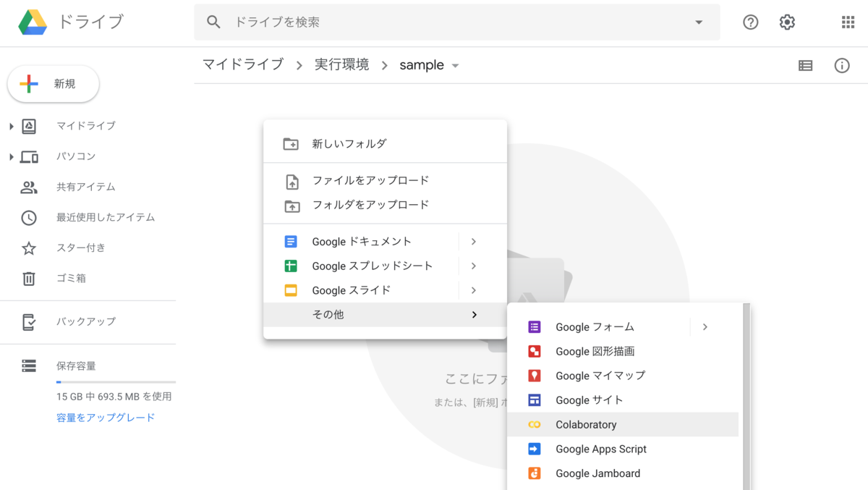
Task: Click the yellow Google Slides icon
Action: (x=291, y=291)
